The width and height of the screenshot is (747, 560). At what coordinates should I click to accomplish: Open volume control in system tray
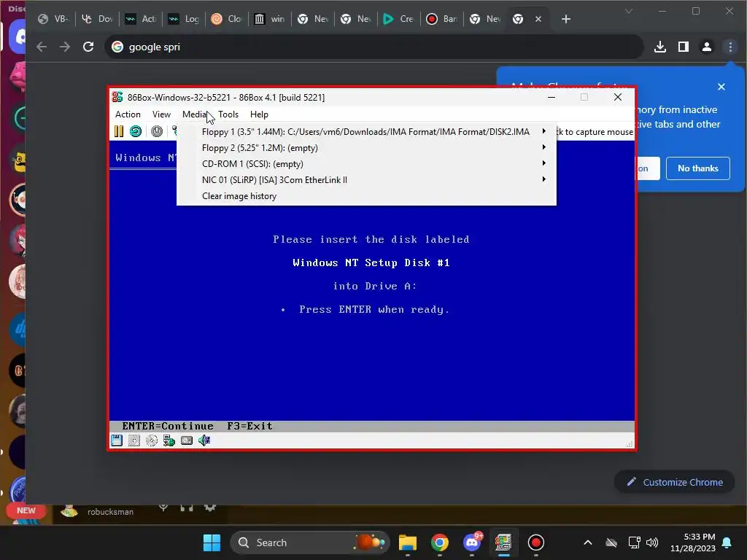pos(652,542)
